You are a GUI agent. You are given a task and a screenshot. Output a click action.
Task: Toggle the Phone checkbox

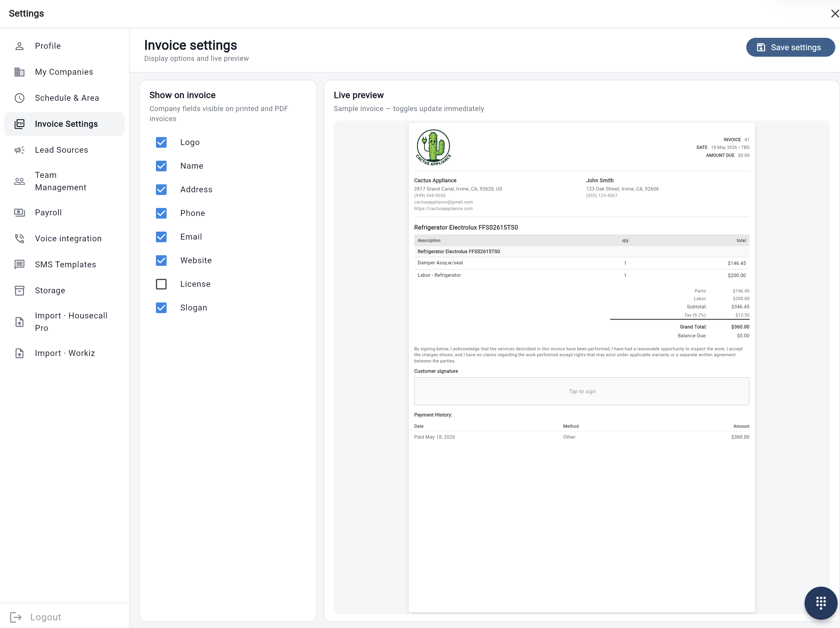tap(161, 213)
